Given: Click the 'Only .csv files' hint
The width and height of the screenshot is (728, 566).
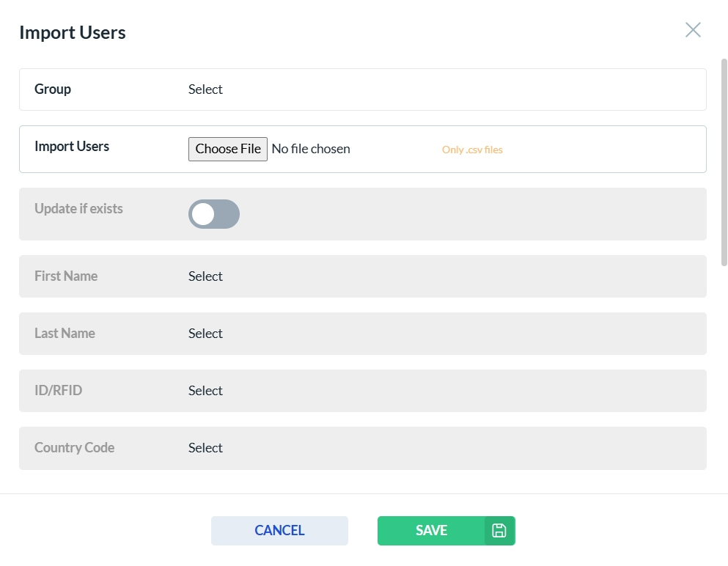Looking at the screenshot, I should 472,150.
